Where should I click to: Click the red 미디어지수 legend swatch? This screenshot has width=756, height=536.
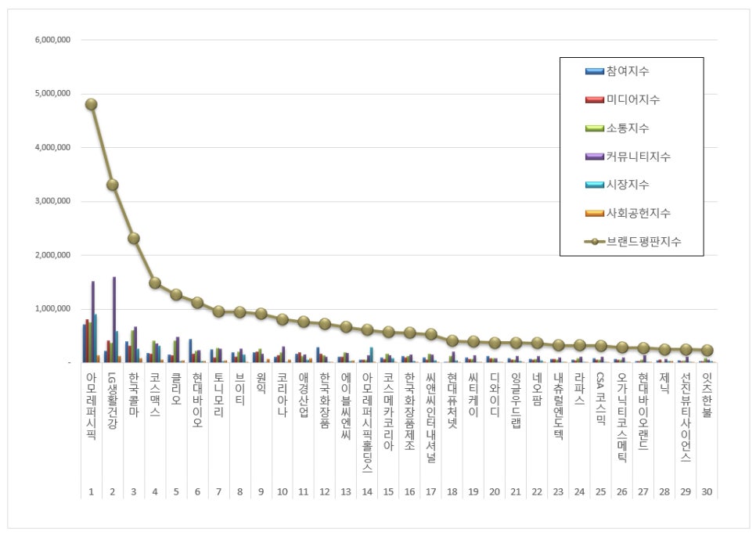pos(595,100)
